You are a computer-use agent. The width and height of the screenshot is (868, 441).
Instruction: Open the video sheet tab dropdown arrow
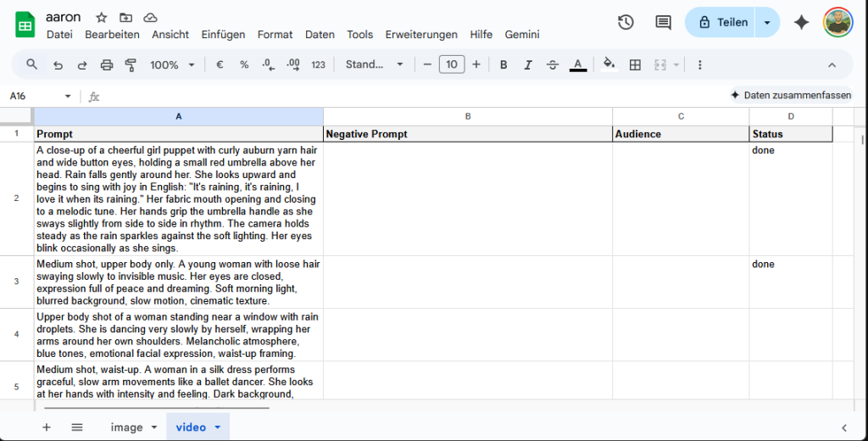(218, 427)
